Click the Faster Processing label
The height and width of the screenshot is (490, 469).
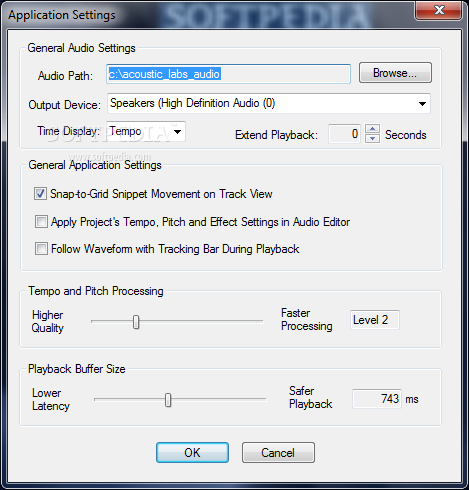coord(307,319)
